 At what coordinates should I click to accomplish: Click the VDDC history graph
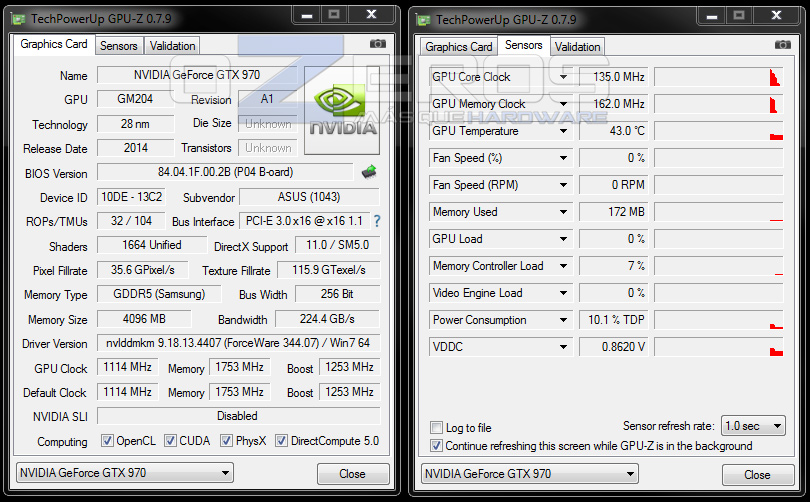719,347
